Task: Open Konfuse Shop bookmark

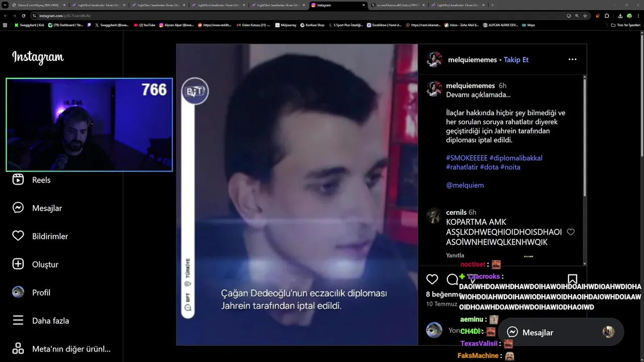Action: tap(312, 25)
